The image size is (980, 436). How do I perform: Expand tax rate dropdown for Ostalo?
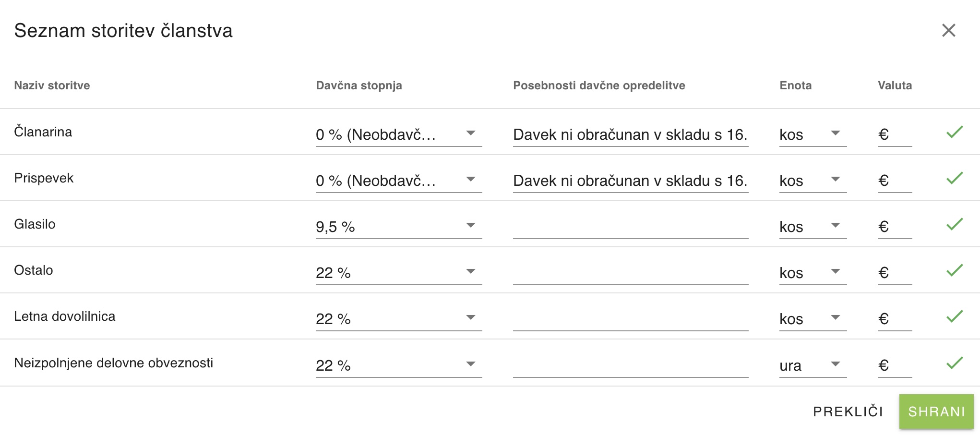(x=399, y=273)
